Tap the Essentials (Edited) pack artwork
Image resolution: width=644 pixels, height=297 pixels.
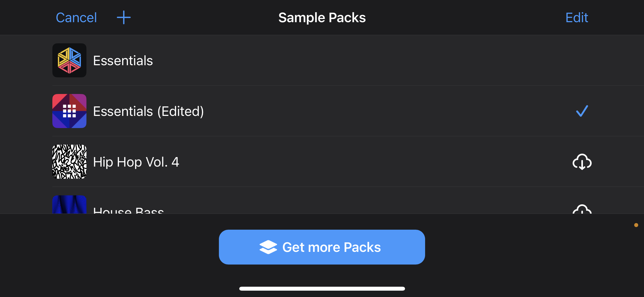point(69,111)
